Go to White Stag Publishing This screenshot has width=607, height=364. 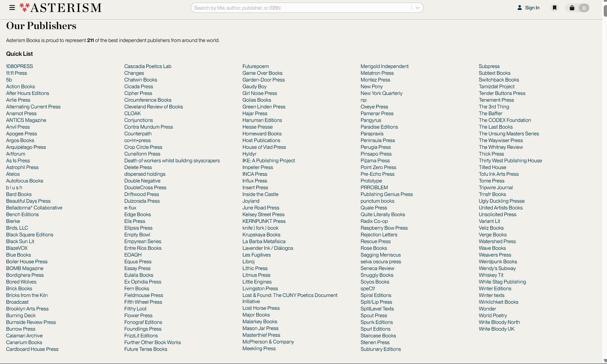coord(502,282)
